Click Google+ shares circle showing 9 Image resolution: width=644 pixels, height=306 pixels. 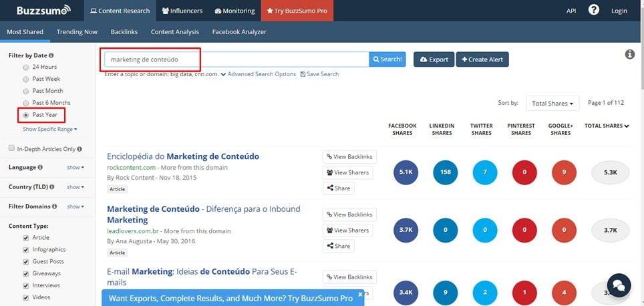pos(564,172)
